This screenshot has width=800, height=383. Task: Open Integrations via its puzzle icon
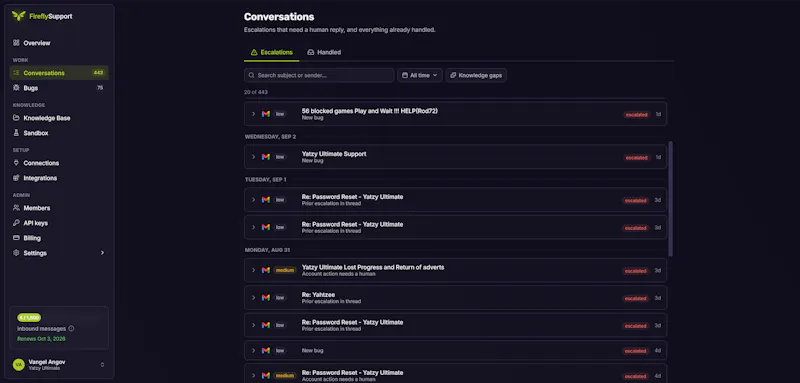(16, 178)
